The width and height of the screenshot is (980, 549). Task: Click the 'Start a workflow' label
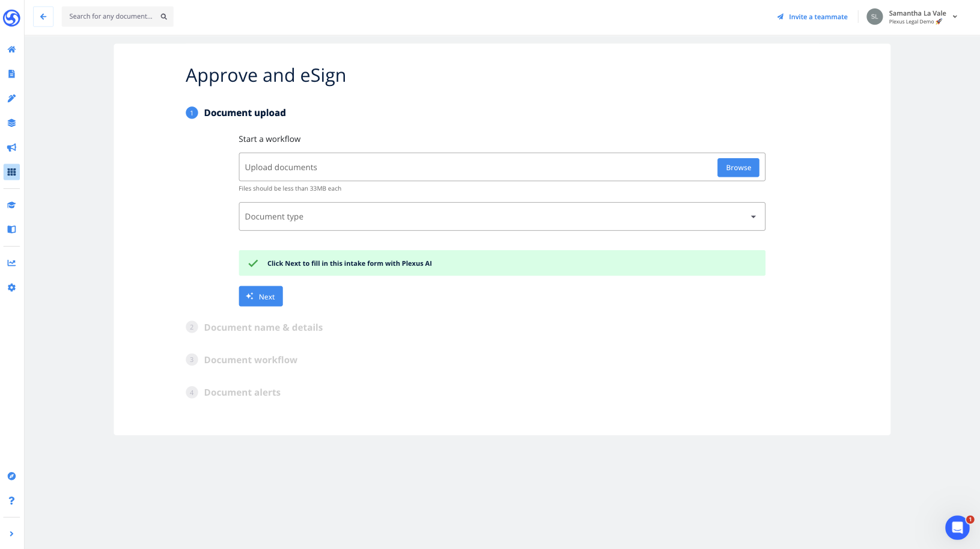click(270, 139)
